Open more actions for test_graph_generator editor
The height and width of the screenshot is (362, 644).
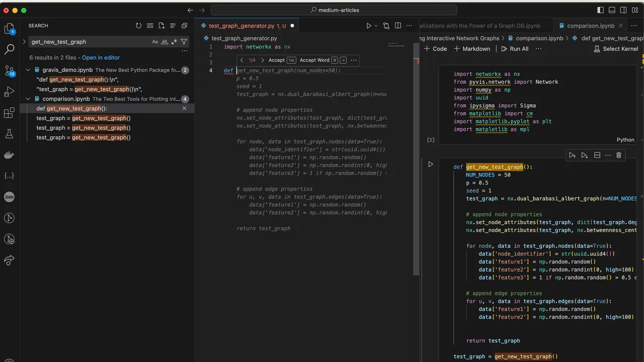pyautogui.click(x=409, y=26)
